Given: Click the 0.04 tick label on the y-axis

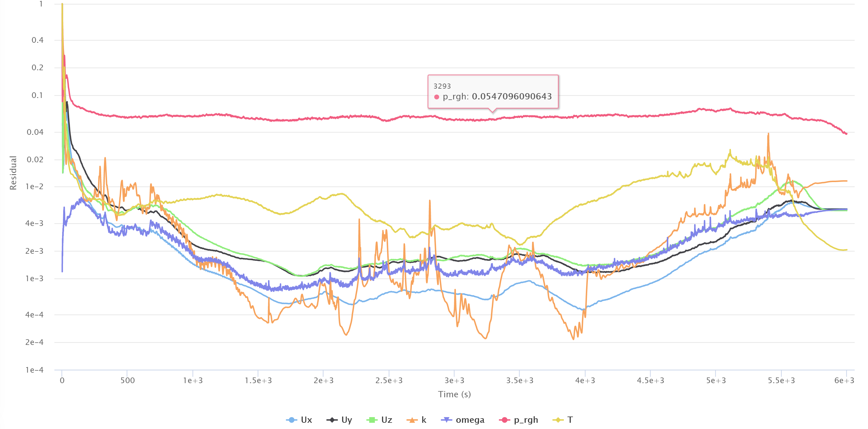Looking at the screenshot, I should click(35, 132).
